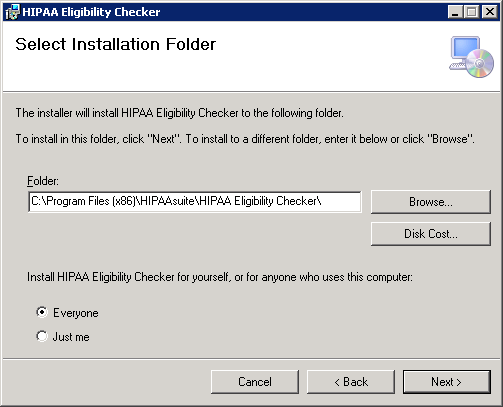Screen dimensions: 503x407
Task: Maximize the installer window
Action: (472, 12)
